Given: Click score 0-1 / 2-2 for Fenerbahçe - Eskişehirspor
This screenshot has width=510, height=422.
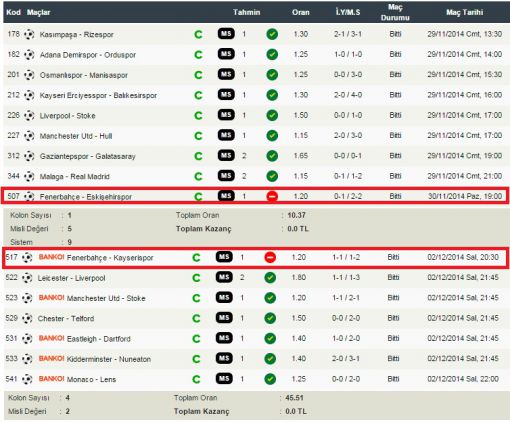Looking at the screenshot, I should (x=348, y=196).
